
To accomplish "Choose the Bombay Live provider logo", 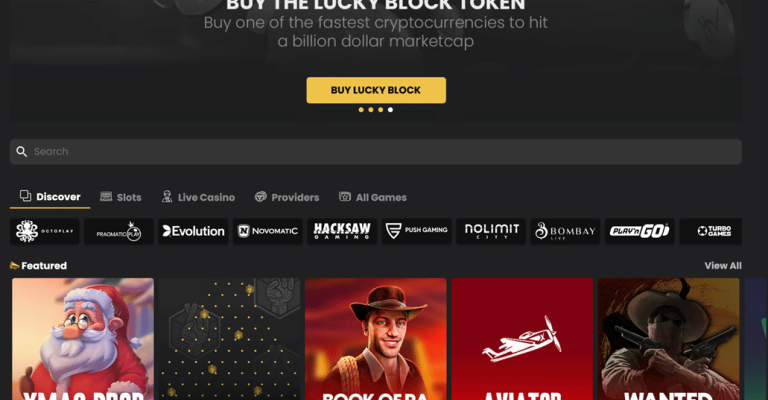I will click(x=566, y=231).
